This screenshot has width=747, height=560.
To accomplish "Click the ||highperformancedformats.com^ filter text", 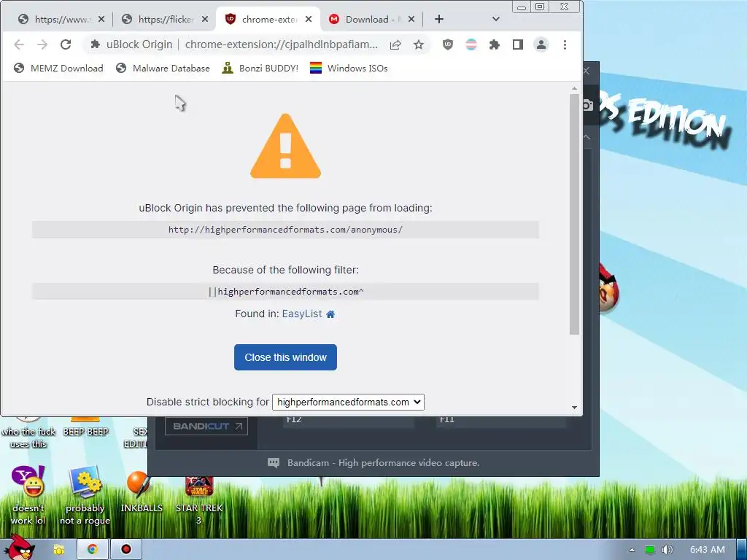I will click(285, 292).
